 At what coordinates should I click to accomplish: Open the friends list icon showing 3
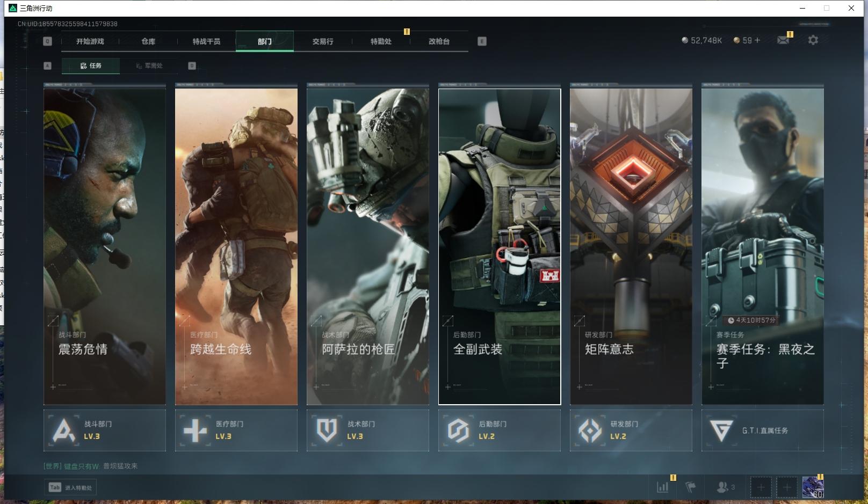[726, 487]
